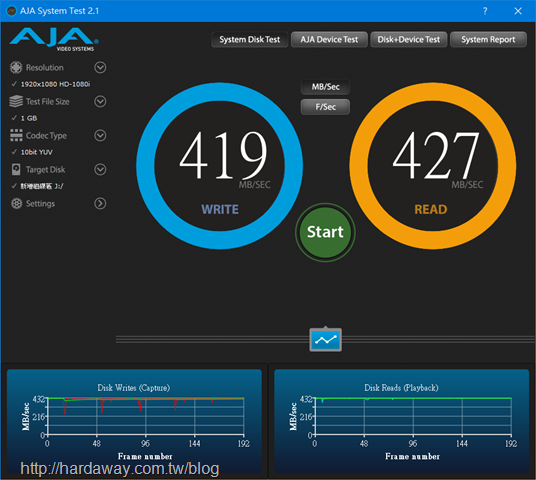
Task: Click the green Start button
Action: [325, 232]
